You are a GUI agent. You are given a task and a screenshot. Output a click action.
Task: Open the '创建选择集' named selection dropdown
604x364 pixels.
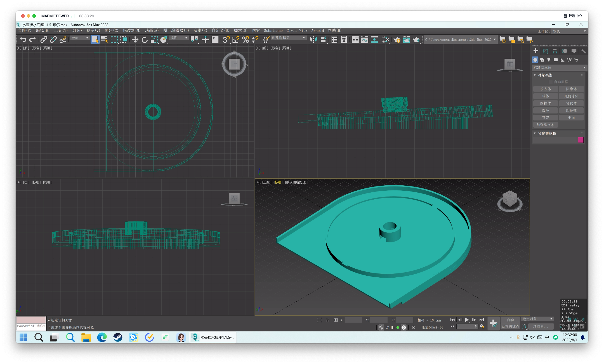tap(289, 38)
